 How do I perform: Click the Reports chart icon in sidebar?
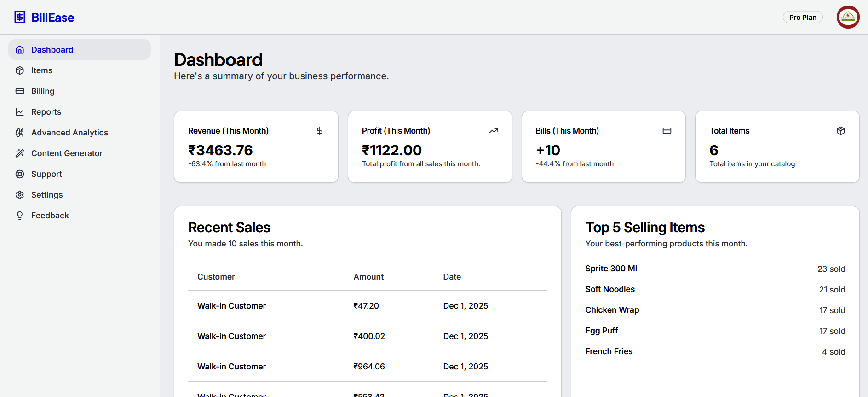click(x=20, y=112)
